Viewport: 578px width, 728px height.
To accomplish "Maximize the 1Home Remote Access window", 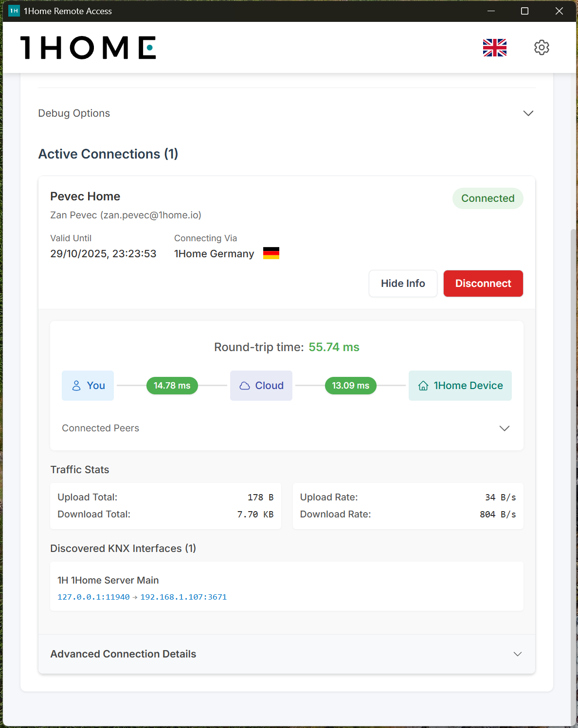I will pyautogui.click(x=524, y=11).
